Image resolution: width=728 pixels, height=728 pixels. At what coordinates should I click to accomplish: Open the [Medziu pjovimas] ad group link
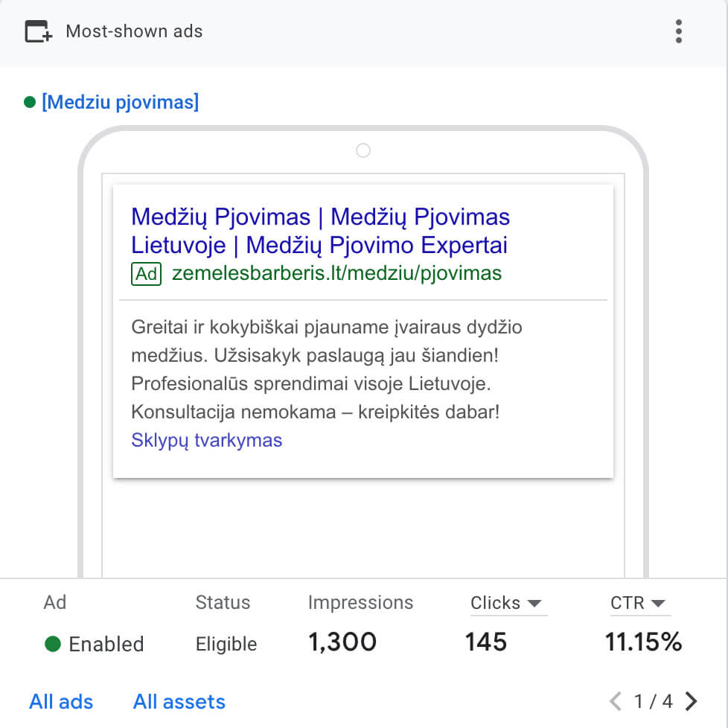[x=121, y=102]
